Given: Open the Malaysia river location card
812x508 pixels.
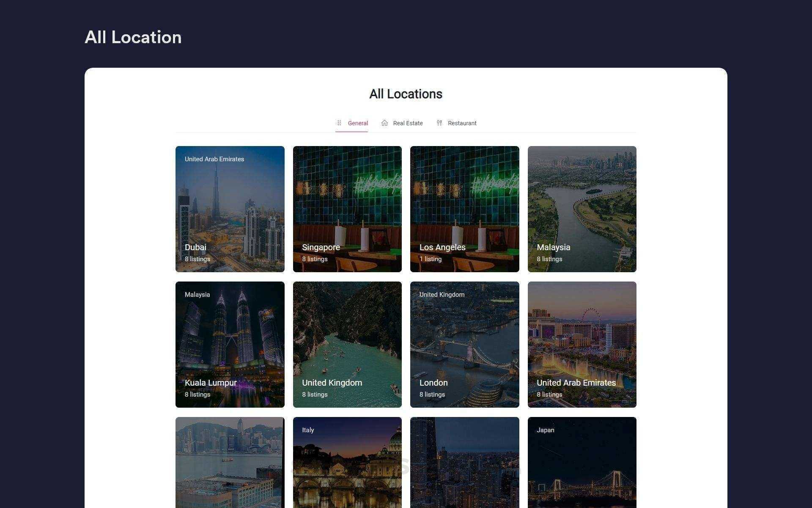Looking at the screenshot, I should click(x=582, y=209).
